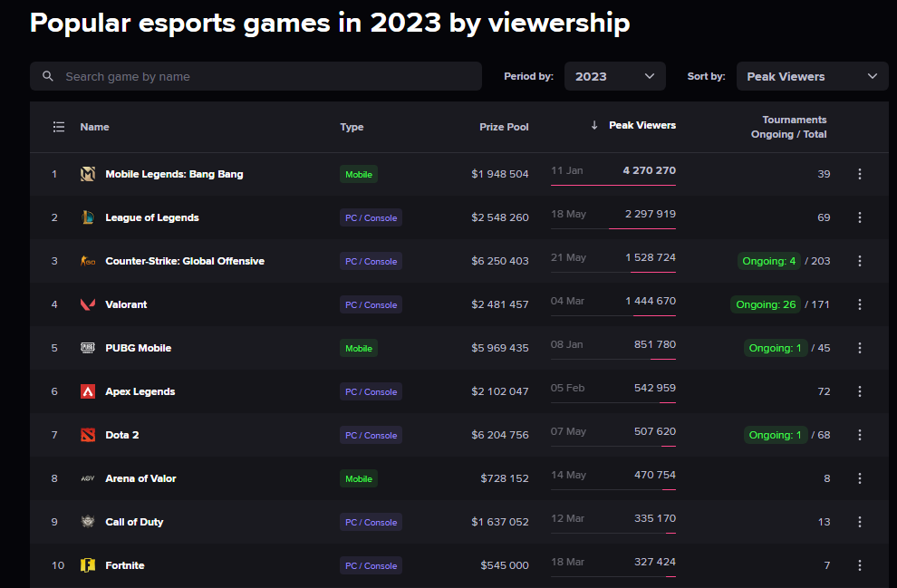Select the Arena of Valor game link
Screen dimensions: 897x588
coord(140,478)
